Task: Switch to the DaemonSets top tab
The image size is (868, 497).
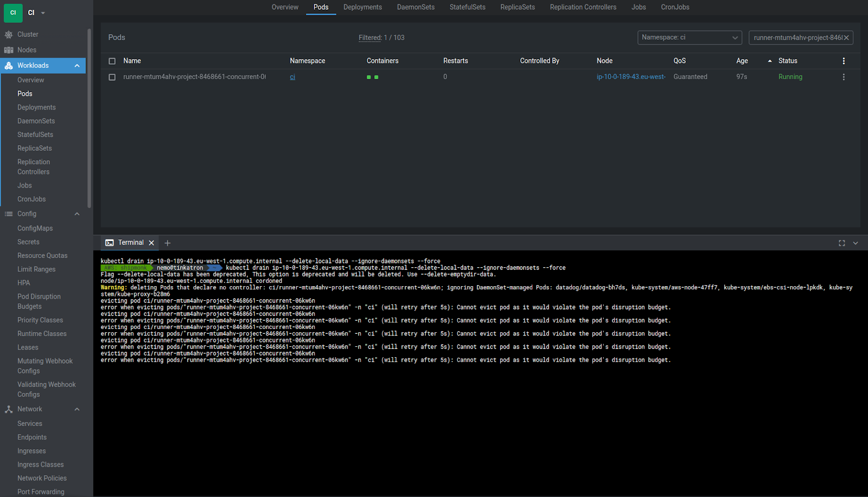Action: point(416,7)
